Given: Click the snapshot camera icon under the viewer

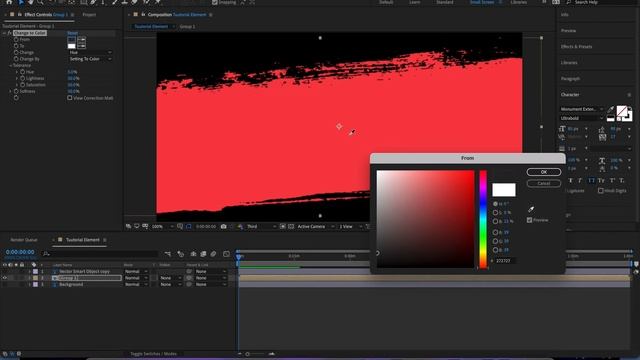Looking at the screenshot, I should point(223,227).
